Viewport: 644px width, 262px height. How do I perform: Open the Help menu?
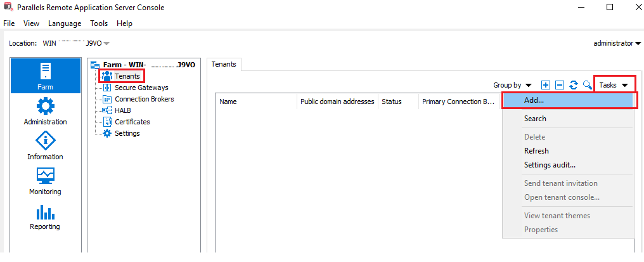pyautogui.click(x=124, y=23)
